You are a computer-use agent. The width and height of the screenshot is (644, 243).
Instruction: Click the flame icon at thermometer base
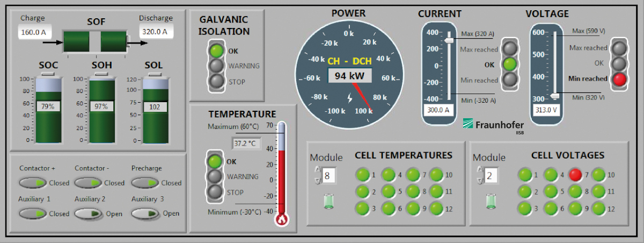(281, 219)
